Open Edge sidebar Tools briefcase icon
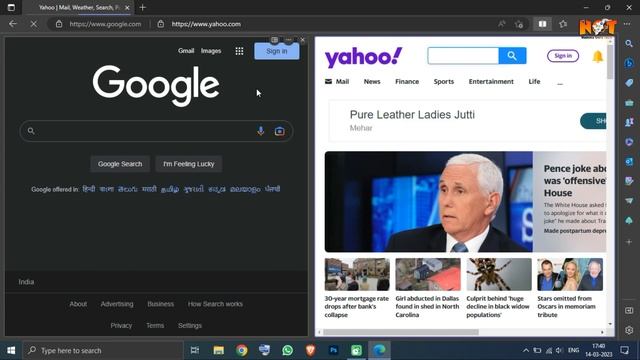Image resolution: width=640 pixels, height=360 pixels. (629, 103)
